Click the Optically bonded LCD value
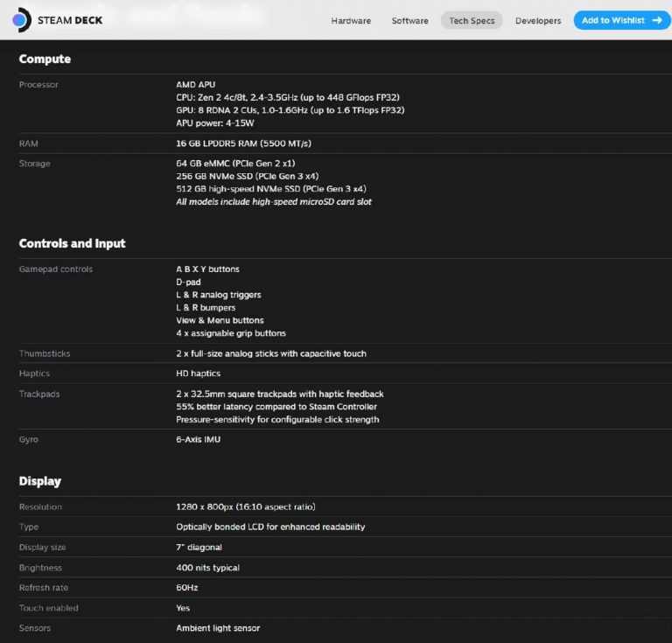This screenshot has height=643, width=672. point(270,527)
